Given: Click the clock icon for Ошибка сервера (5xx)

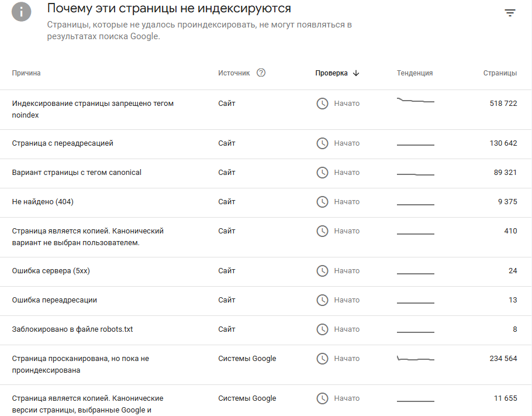Looking at the screenshot, I should 322,271.
